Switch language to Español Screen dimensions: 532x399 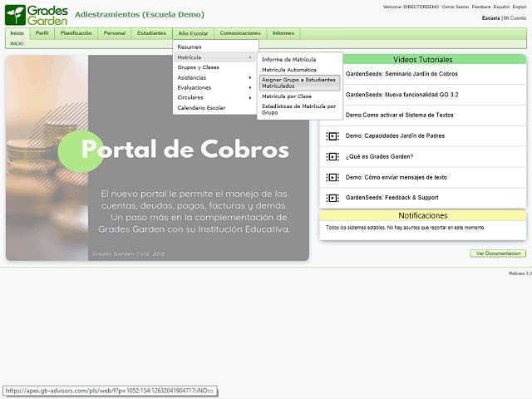point(501,7)
